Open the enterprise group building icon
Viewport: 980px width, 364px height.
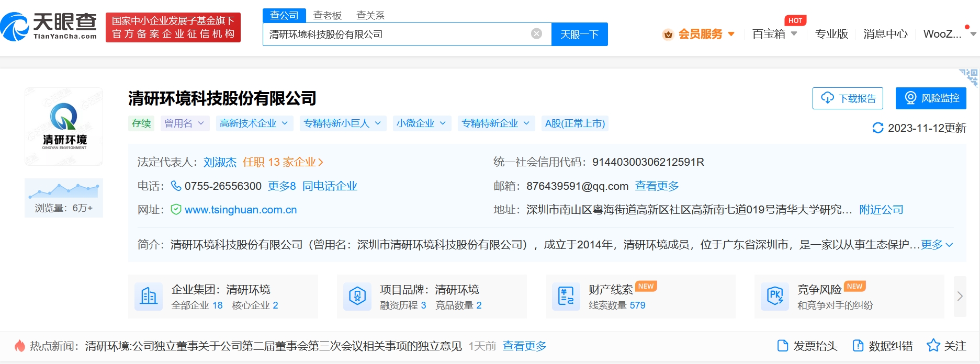coord(149,297)
